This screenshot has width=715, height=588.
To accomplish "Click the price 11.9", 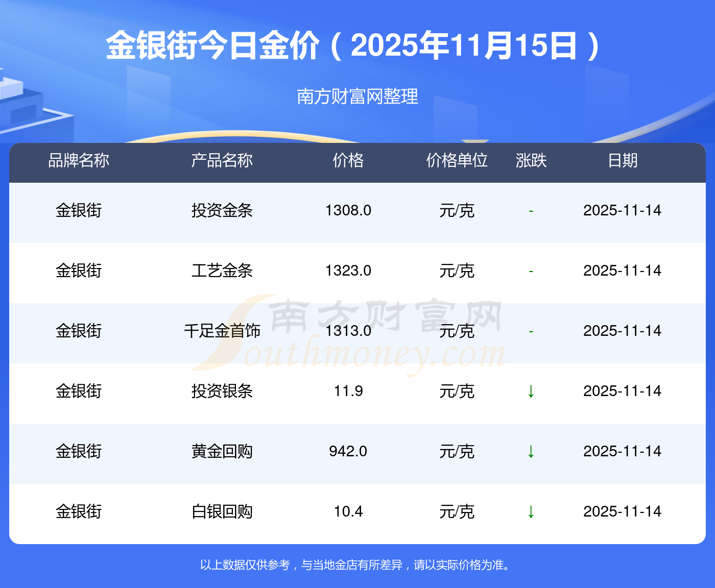I will [x=348, y=391].
